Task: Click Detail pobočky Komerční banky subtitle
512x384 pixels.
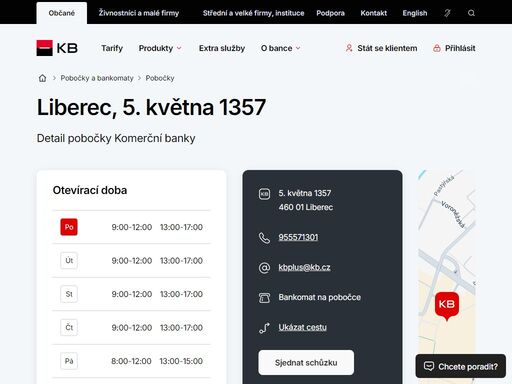Action: 116,138
